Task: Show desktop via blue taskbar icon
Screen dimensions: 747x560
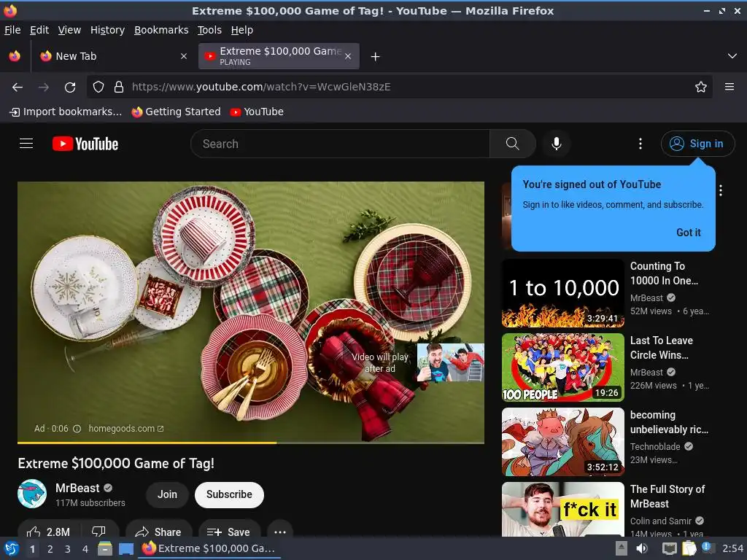Action: 125,548
